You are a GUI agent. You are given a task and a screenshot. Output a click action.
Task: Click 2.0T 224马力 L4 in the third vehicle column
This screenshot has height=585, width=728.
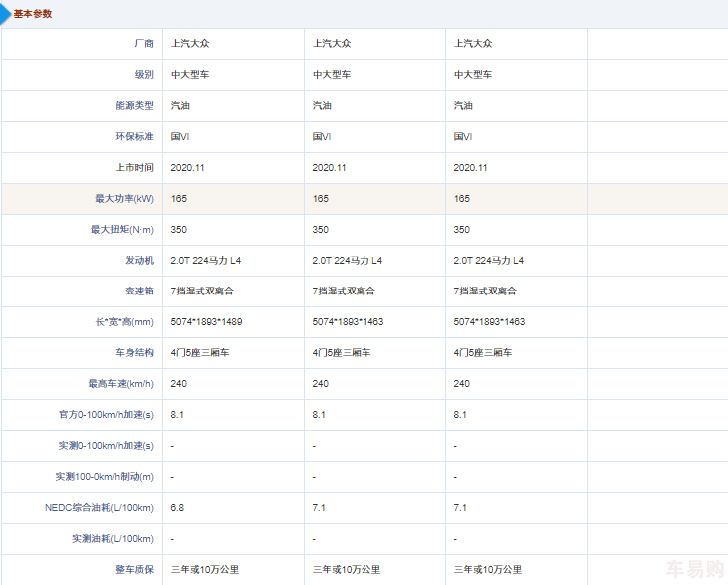[489, 260]
